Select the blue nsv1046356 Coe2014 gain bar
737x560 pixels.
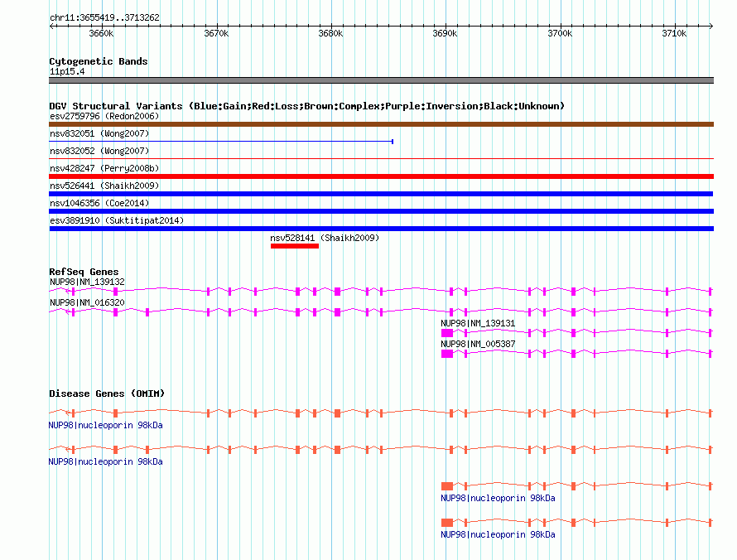(x=381, y=211)
